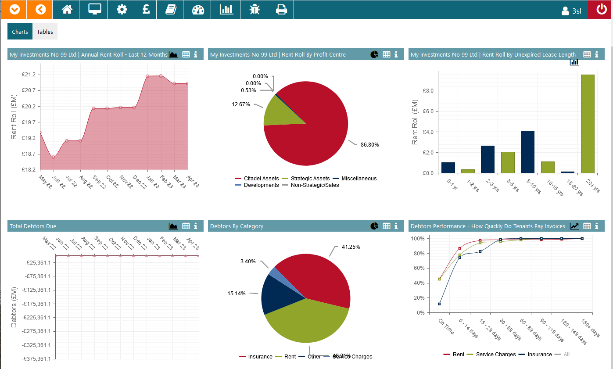Click the printer icon
The height and width of the screenshot is (369, 613).
(x=281, y=9)
